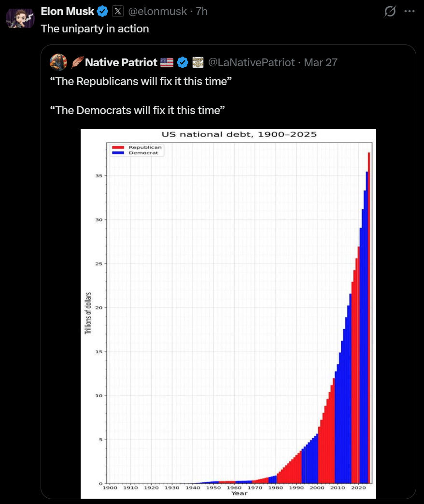Screen dimensions: 424x504
Task: Click the 7h timestamp of the tweet
Action: 201,11
